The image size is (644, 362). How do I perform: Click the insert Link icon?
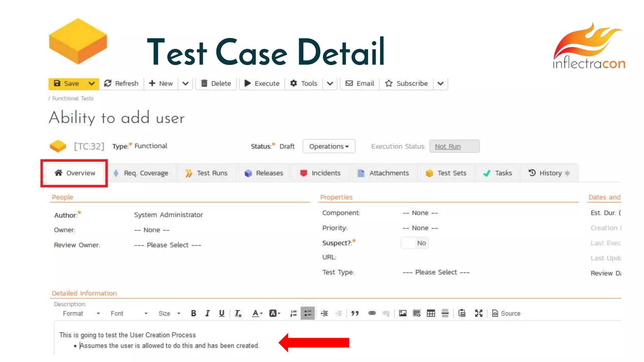click(372, 313)
